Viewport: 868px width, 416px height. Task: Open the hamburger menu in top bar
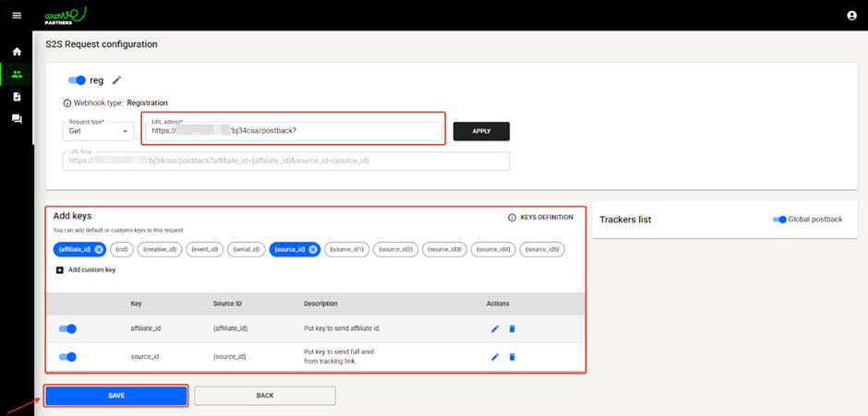coord(17,16)
